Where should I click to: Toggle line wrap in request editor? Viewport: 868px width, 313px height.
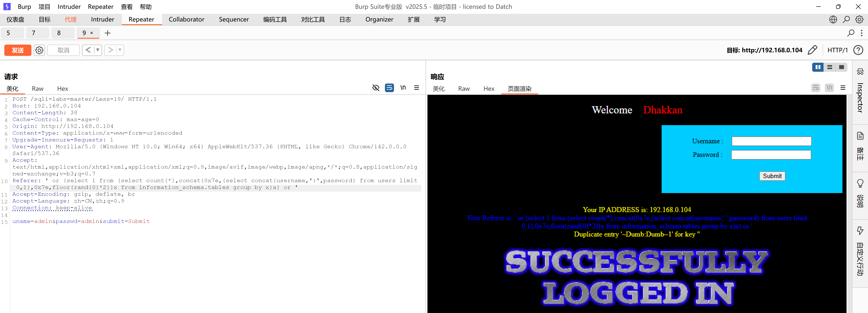tap(389, 88)
